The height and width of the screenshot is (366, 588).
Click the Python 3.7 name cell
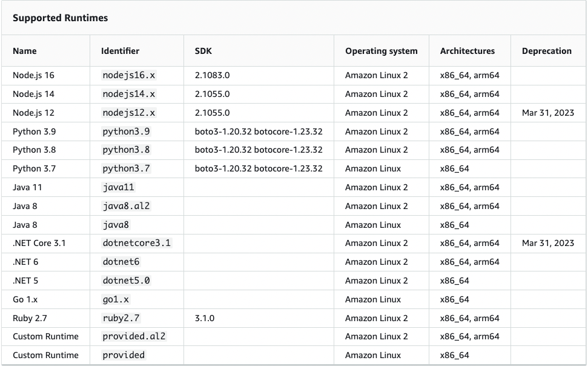[35, 168]
